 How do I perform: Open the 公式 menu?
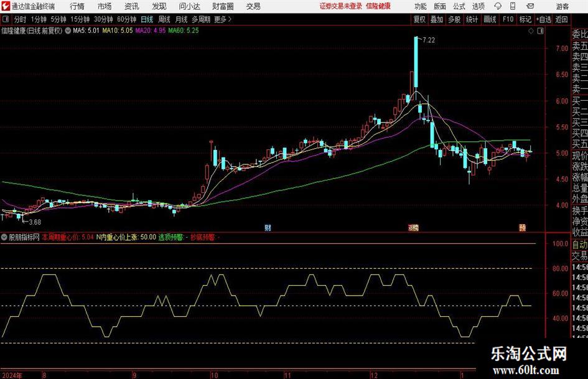[x=459, y=6]
